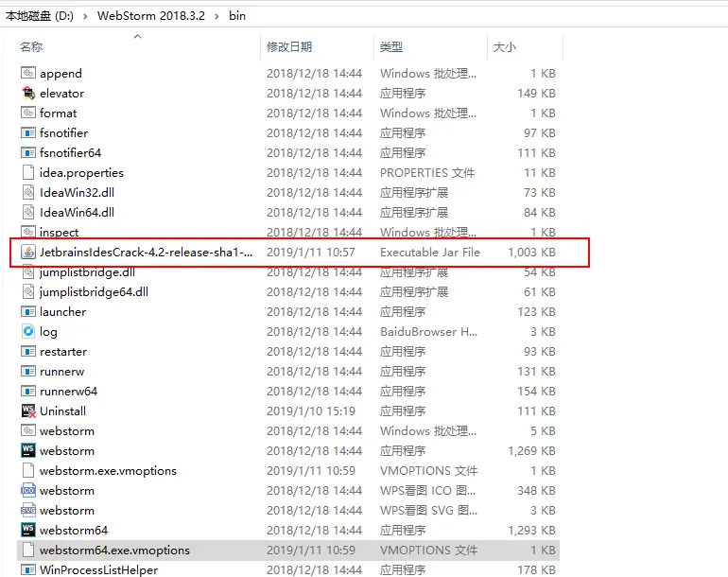
Task: Expand chevron after WebStorm 2018.3.2 in breadcrumb
Action: click(217, 16)
